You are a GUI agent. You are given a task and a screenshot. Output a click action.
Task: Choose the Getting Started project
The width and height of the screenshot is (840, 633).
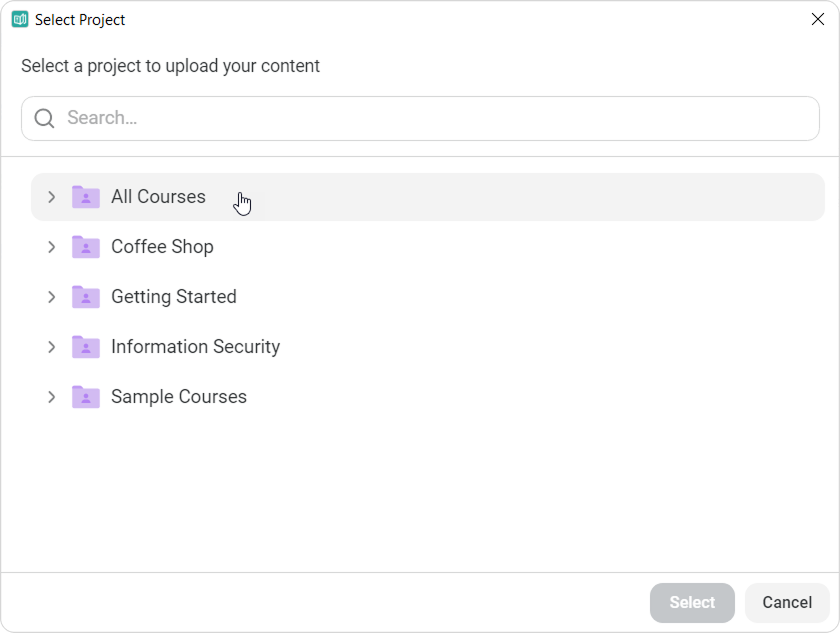click(428, 297)
